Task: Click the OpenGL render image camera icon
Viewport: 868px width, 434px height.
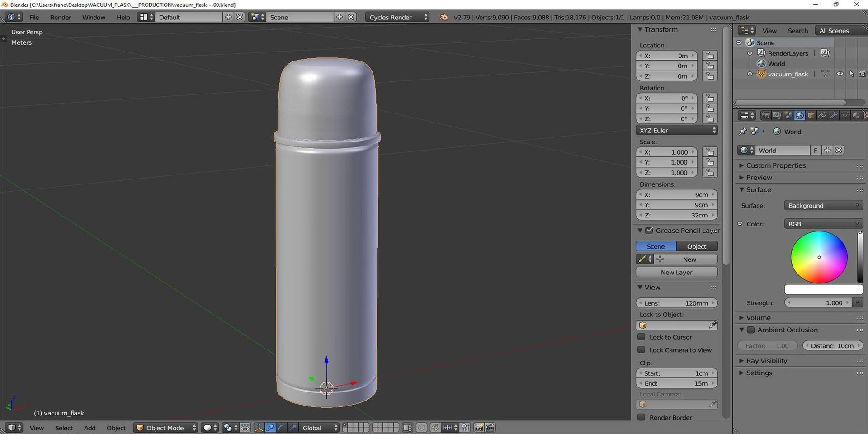Action: (479, 428)
